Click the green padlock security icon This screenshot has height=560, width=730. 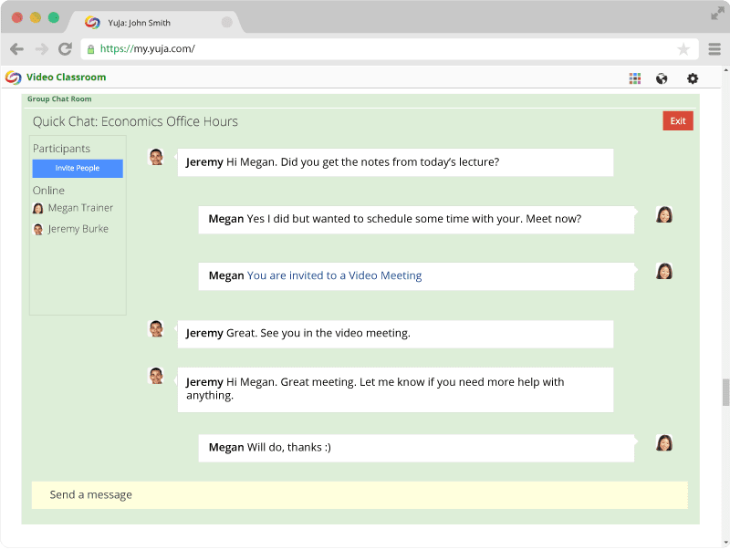[90, 49]
